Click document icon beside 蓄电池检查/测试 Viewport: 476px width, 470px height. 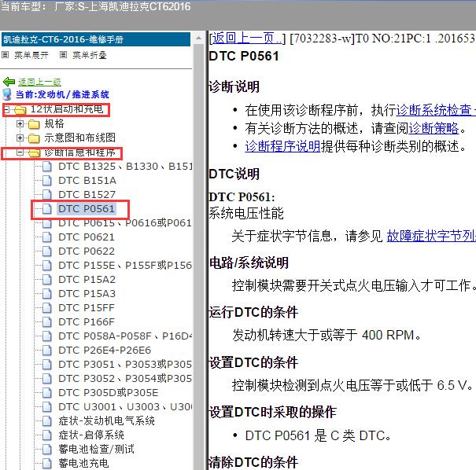[x=46, y=449]
